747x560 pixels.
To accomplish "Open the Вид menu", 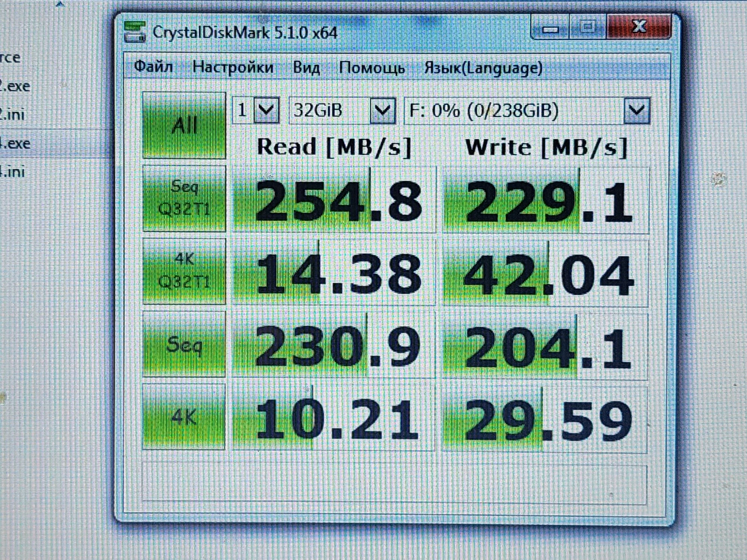I will (306, 68).
